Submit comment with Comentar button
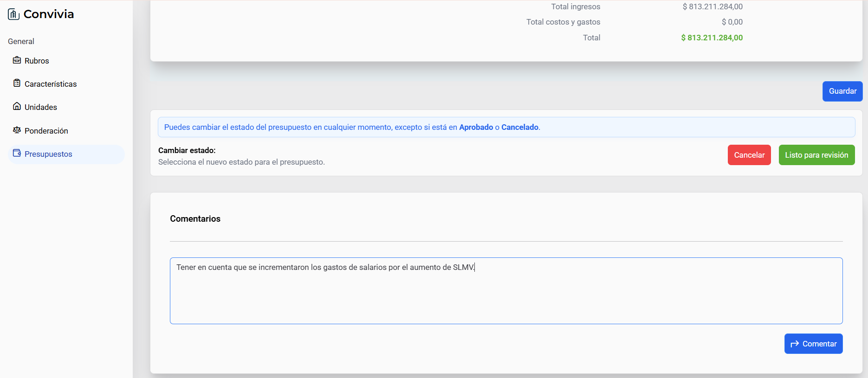868x378 pixels. click(813, 344)
